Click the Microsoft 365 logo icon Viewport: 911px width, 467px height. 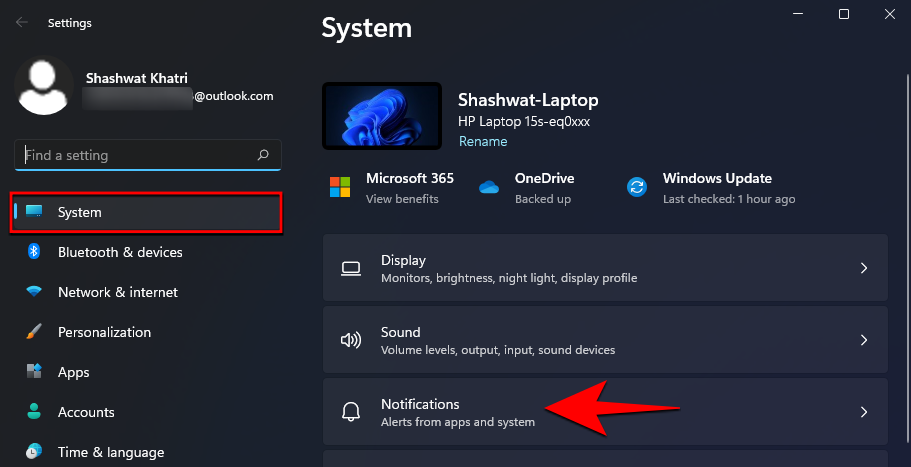[340, 187]
